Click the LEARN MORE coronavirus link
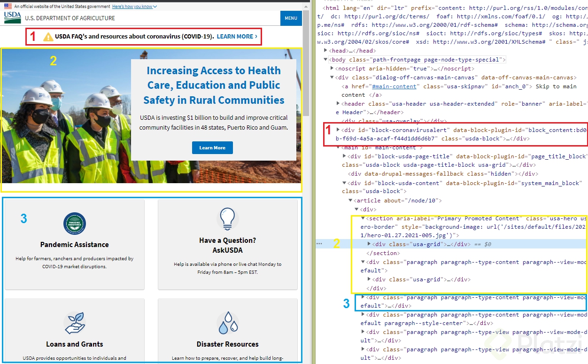Viewport: 588px width, 364px height. (237, 37)
